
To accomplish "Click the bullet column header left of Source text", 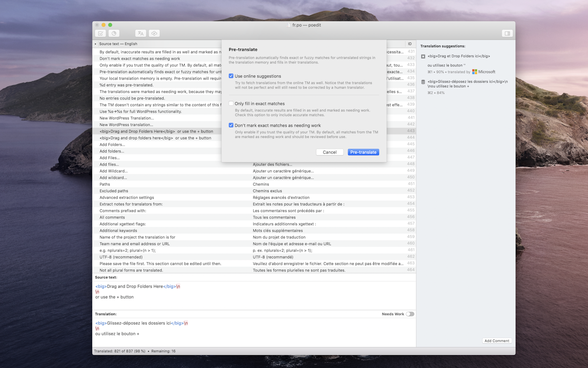I will (95, 44).
